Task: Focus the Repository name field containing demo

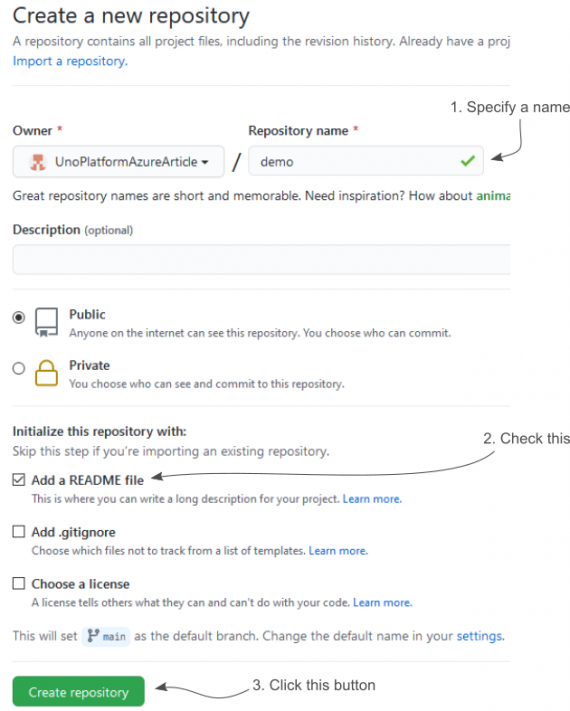Action: click(366, 161)
